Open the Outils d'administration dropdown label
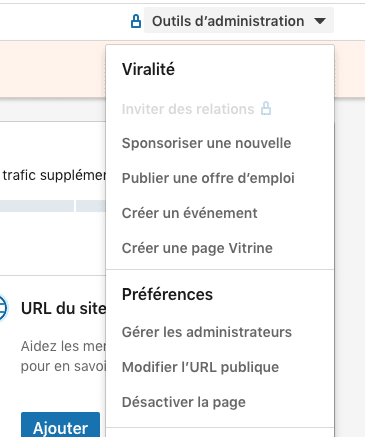Image resolution: width=365 pixels, height=437 pixels. tap(228, 21)
